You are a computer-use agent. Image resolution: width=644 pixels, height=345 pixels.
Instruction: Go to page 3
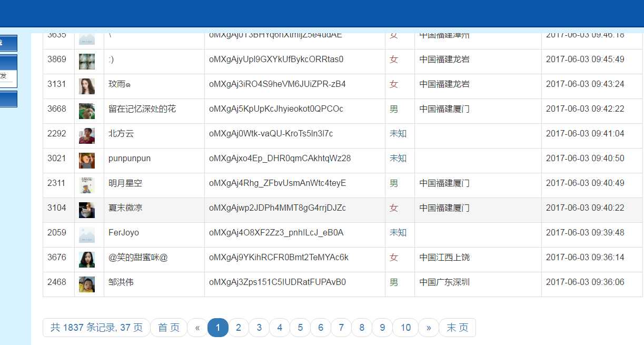click(x=259, y=328)
